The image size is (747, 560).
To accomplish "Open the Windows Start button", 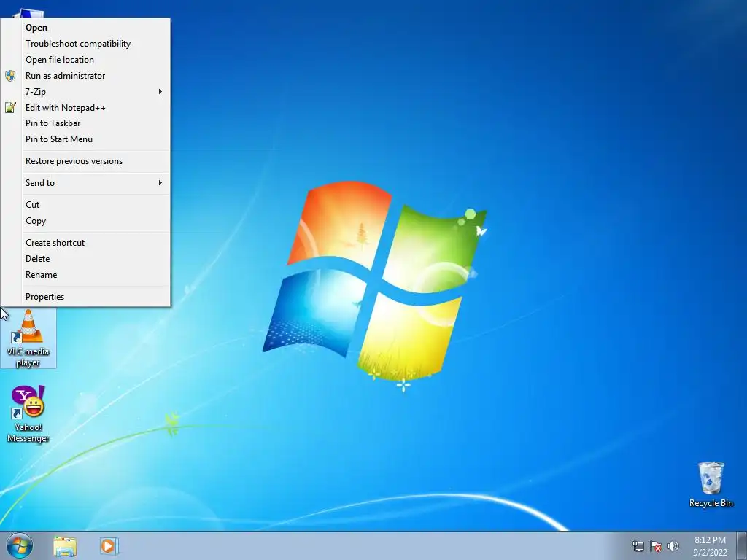I will pyautogui.click(x=20, y=545).
